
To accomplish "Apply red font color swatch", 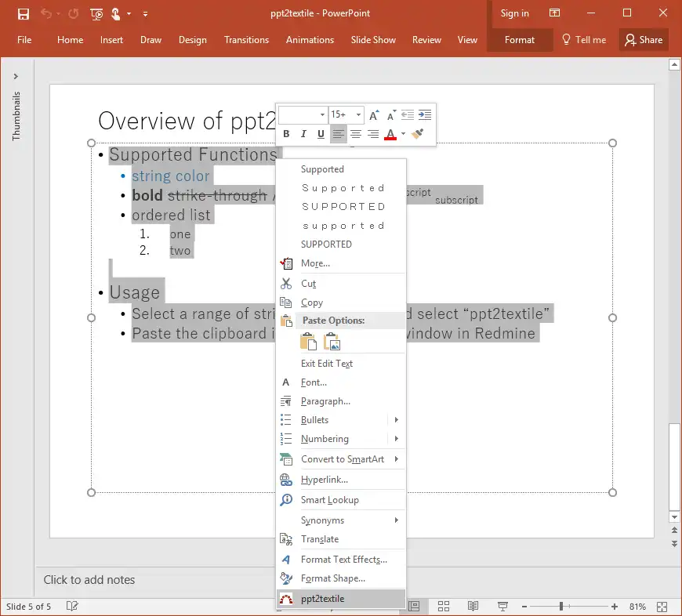I will coord(390,134).
